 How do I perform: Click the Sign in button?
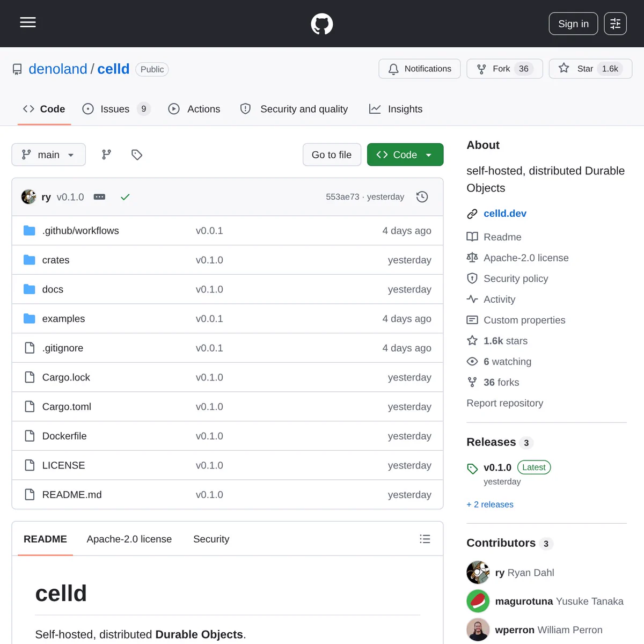(573, 24)
